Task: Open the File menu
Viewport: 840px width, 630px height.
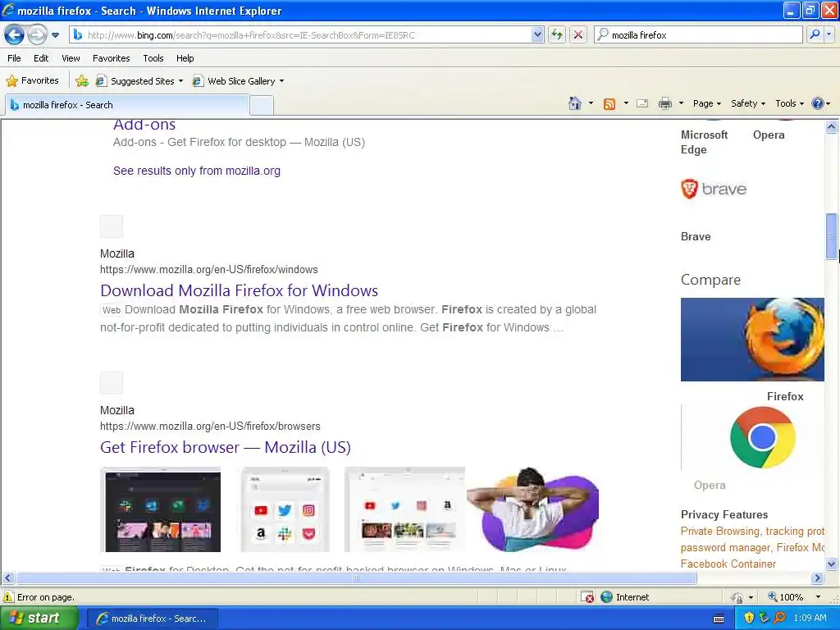Action: pyautogui.click(x=15, y=58)
